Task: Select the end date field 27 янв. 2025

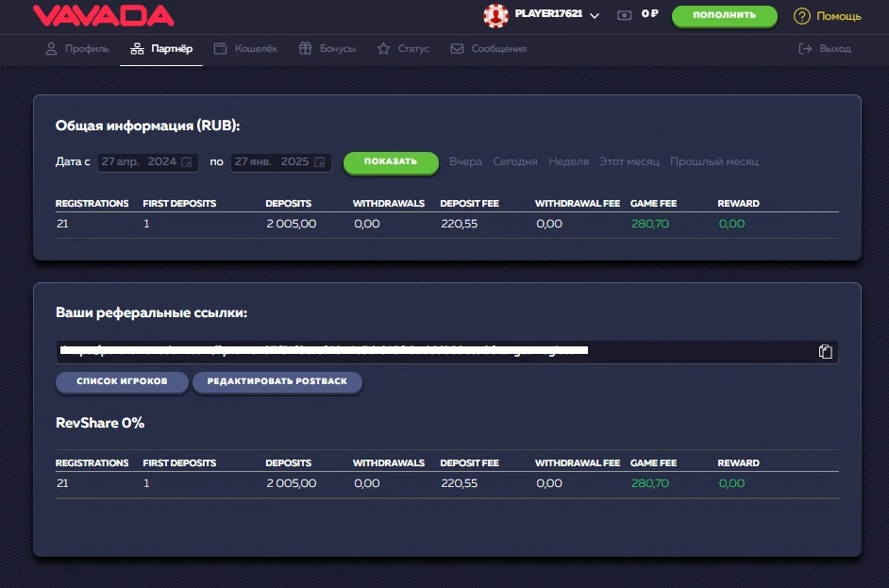Action: tap(280, 162)
